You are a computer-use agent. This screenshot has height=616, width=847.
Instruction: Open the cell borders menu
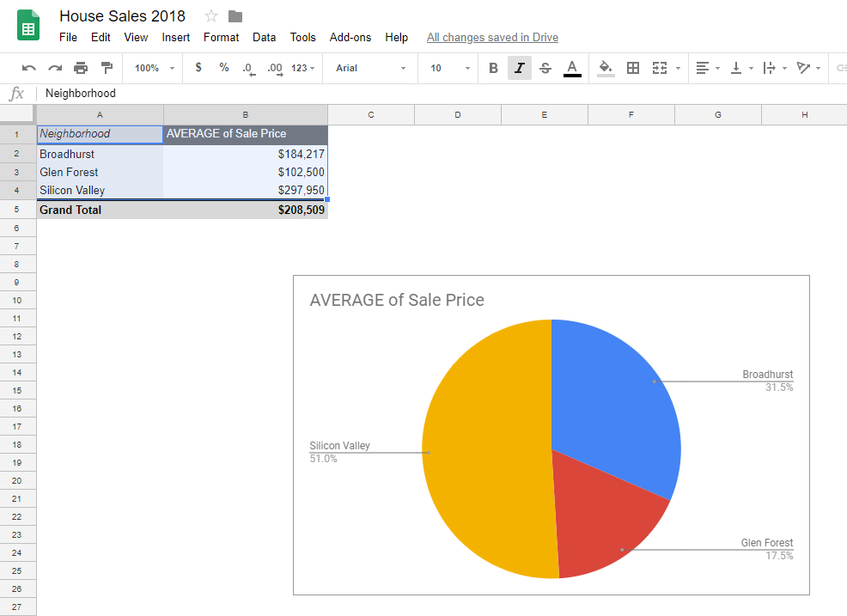tap(632, 68)
